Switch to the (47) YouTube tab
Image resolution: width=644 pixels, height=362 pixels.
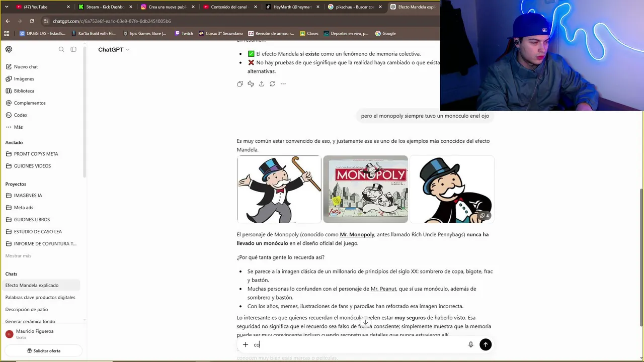(43, 7)
